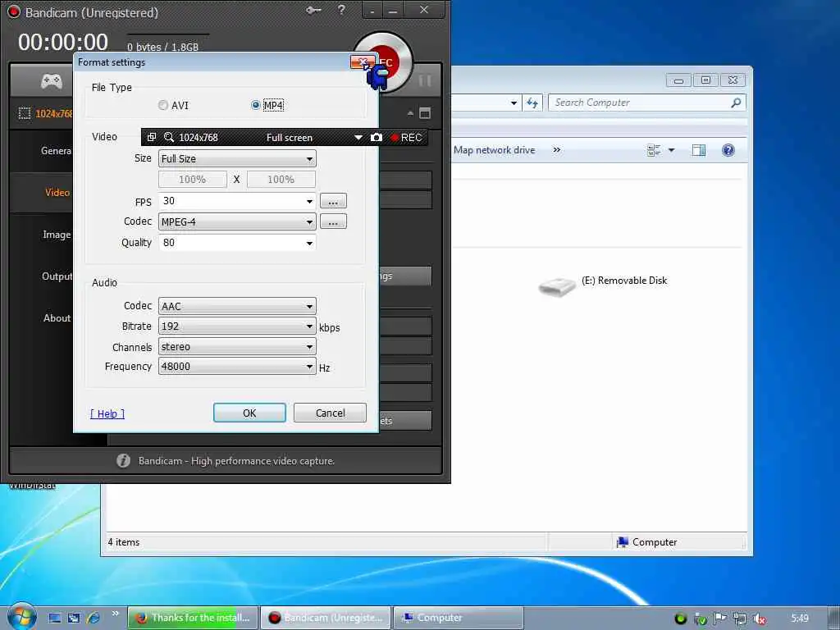This screenshot has width=840, height=630.
Task: Click Map network drive in Explorer toolbar
Action: click(x=494, y=151)
